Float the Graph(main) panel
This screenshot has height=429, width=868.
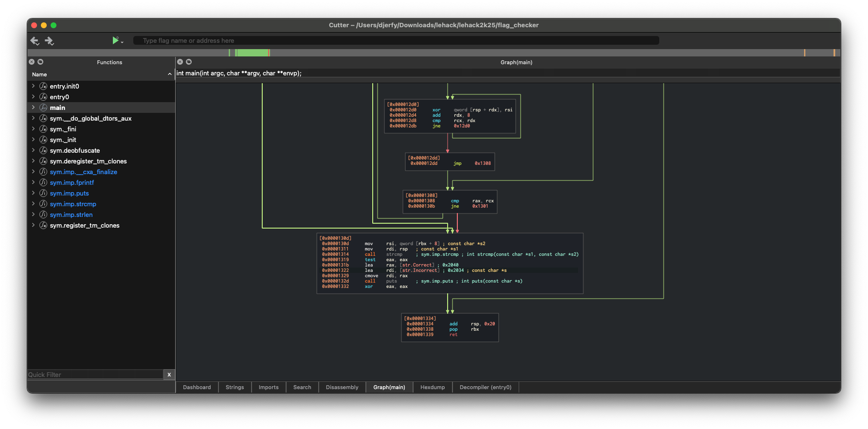[x=189, y=62]
